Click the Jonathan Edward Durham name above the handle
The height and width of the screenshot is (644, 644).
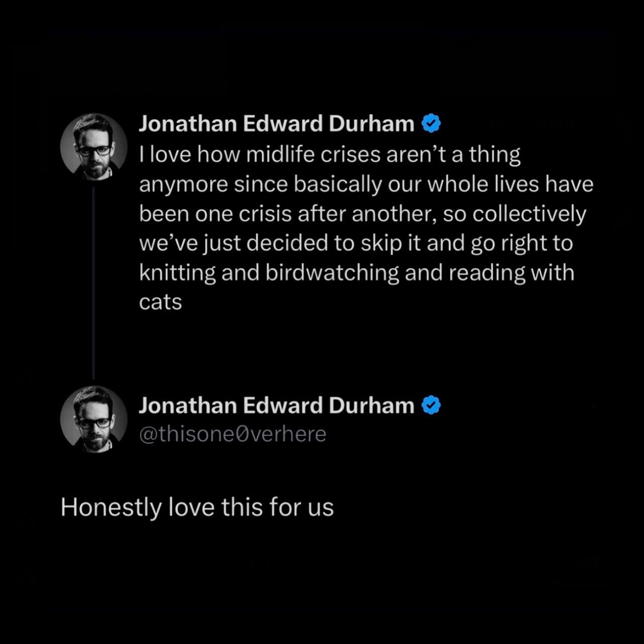277,405
